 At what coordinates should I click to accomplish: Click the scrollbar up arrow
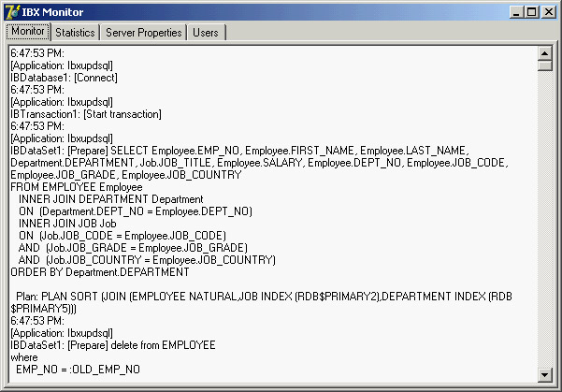tap(545, 53)
